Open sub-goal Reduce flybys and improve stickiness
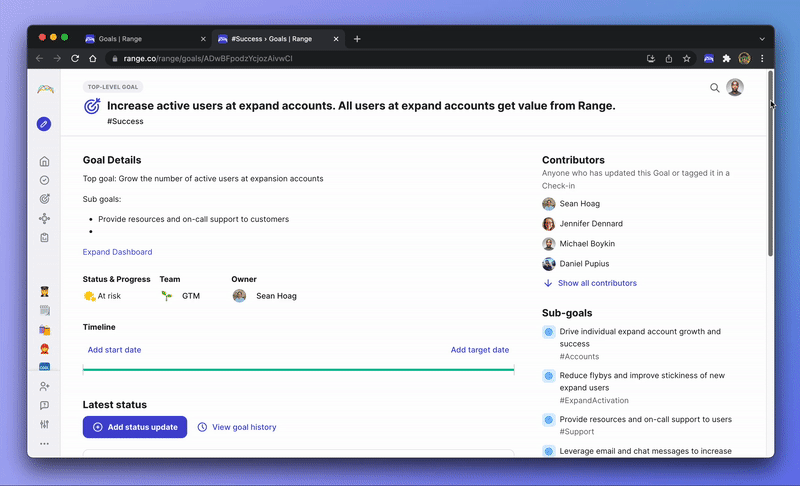Viewport: 800px width, 486px height. click(x=642, y=381)
